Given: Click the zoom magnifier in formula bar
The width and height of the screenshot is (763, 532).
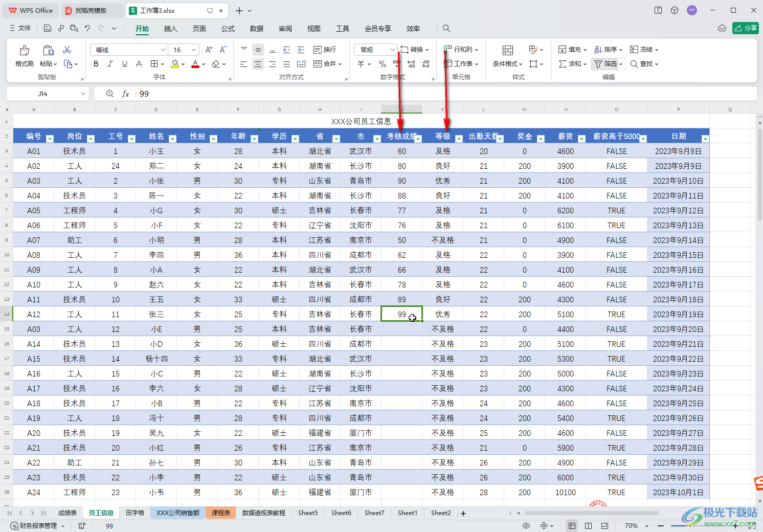Looking at the screenshot, I should pyautogui.click(x=109, y=94).
